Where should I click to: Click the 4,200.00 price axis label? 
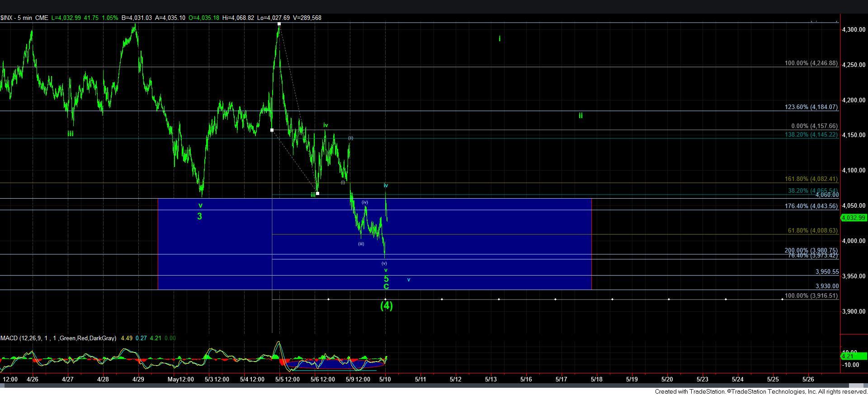tap(854, 100)
